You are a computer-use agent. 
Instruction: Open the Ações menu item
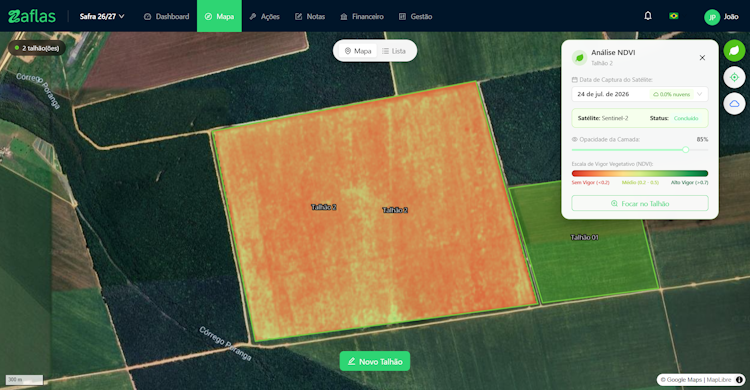[x=265, y=16]
